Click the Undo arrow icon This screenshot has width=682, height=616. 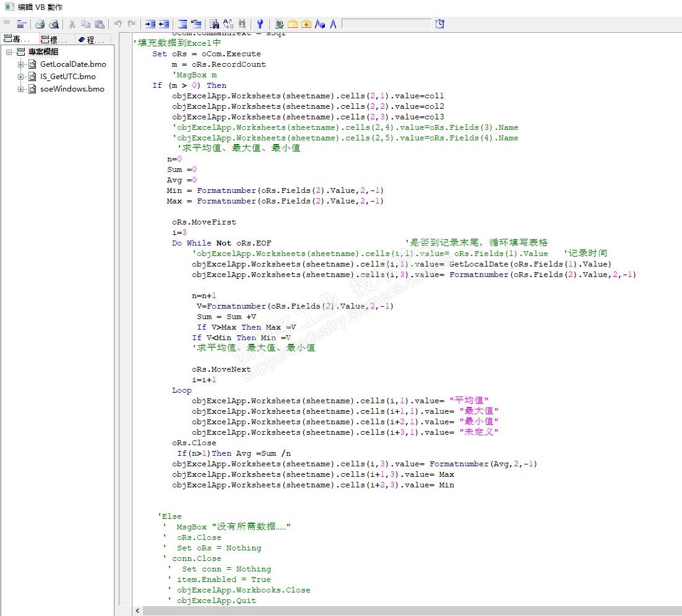click(x=118, y=24)
